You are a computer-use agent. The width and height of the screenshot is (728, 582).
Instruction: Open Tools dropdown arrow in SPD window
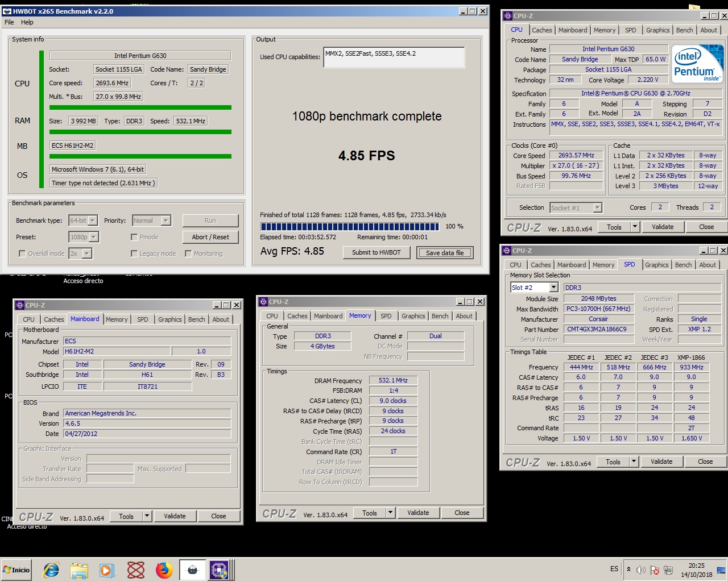point(634,462)
